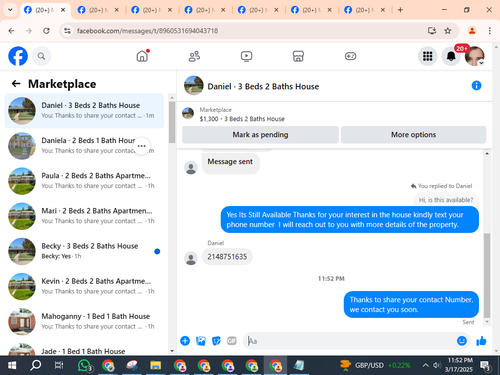Open the Windows Start menu
This screenshot has width=500, height=375.
click(12, 365)
